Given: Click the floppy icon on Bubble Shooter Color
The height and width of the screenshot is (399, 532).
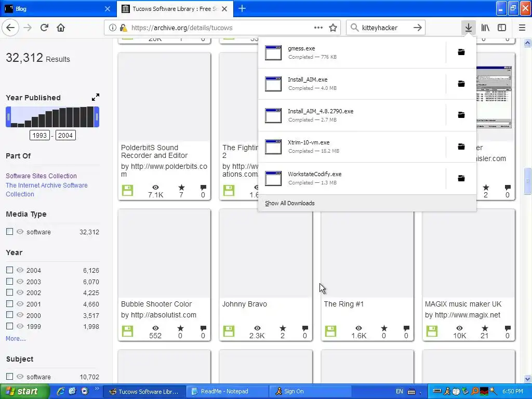Looking at the screenshot, I should coord(128,331).
